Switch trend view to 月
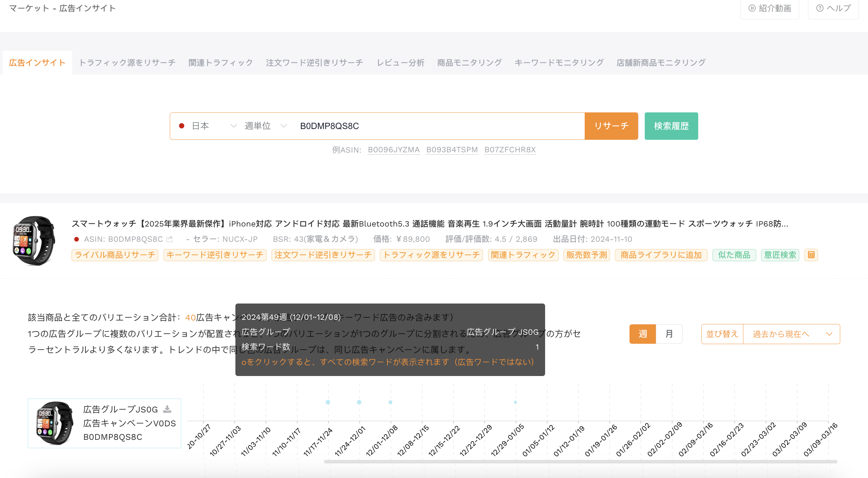Screen dimensions: 868x478 (669, 334)
